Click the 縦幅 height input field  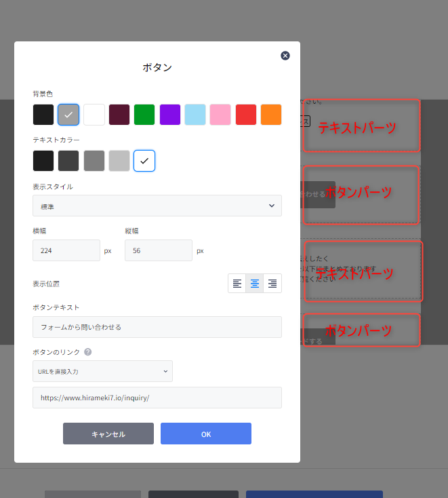coord(159,250)
